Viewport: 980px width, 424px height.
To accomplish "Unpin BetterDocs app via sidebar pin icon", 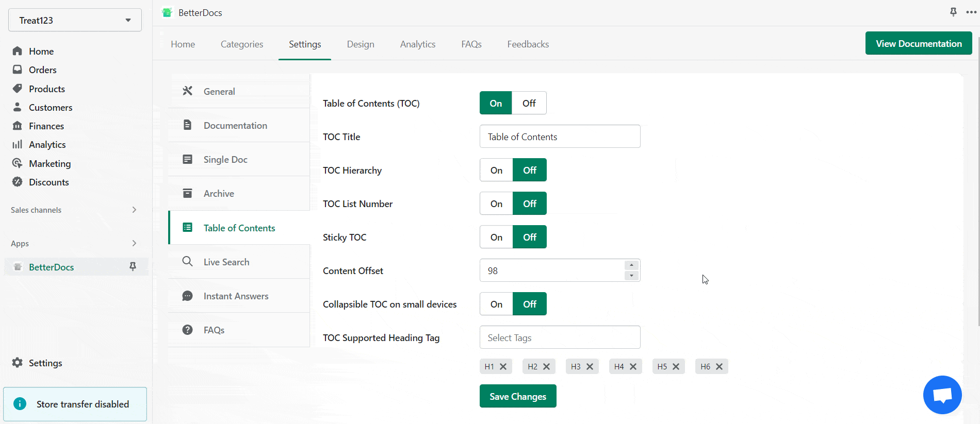I will click(x=133, y=266).
